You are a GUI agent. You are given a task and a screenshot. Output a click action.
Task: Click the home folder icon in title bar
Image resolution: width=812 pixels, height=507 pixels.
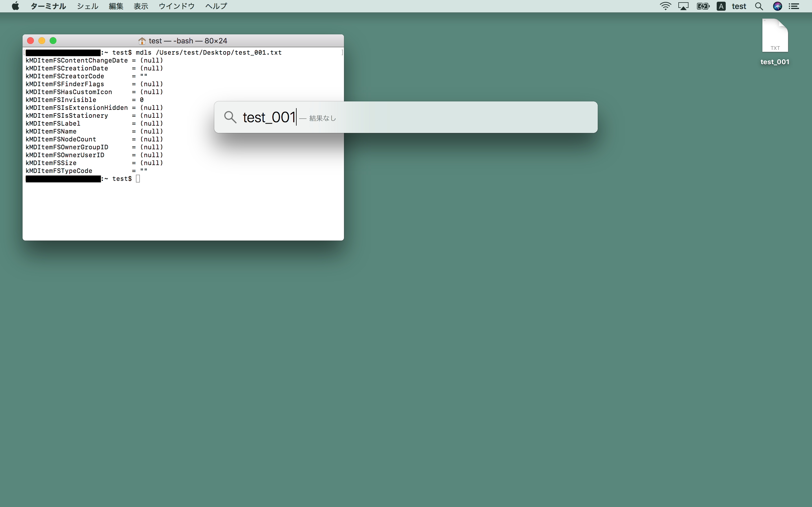(x=142, y=41)
